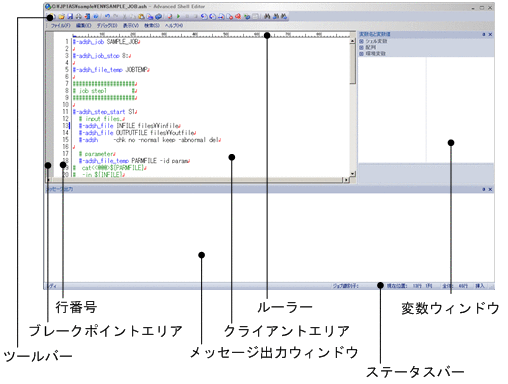
Task: Open the ファイル(F) menu
Action: (x=60, y=26)
